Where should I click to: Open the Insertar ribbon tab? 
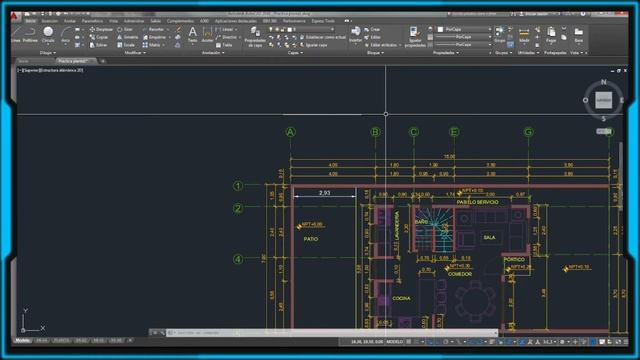tap(50, 21)
